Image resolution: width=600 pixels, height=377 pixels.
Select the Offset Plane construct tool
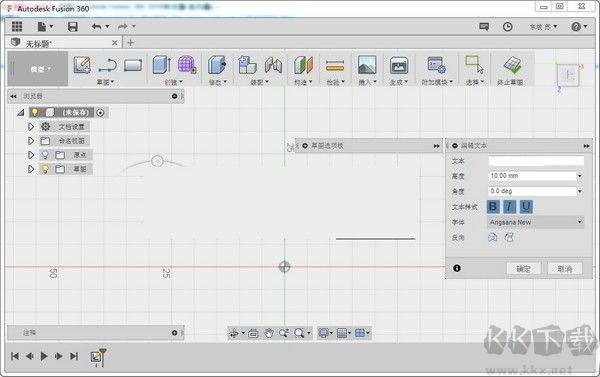click(303, 65)
